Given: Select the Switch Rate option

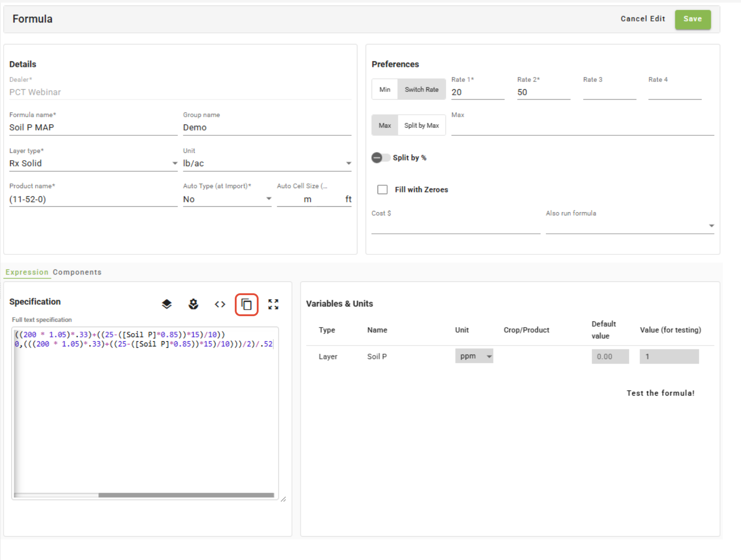Looking at the screenshot, I should tap(421, 90).
